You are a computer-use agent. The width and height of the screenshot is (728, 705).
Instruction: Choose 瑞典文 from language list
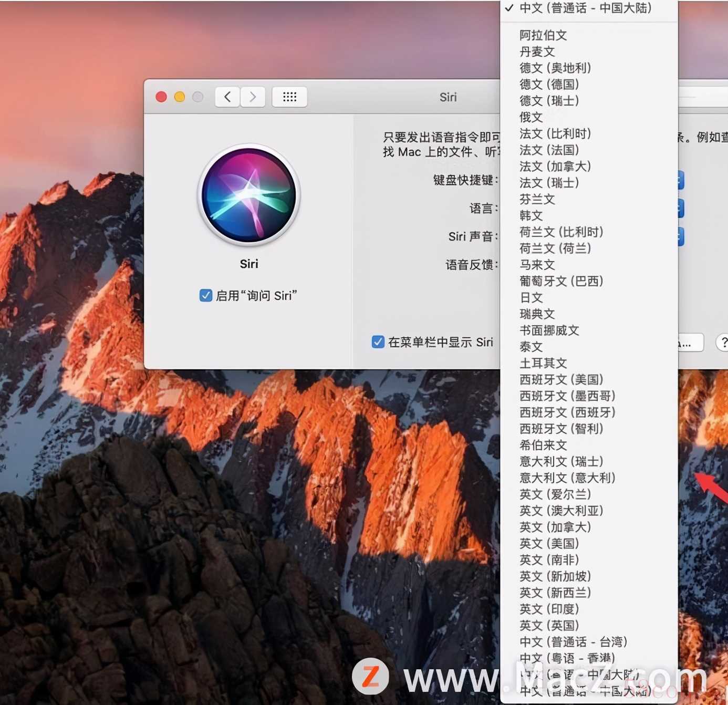[x=589, y=314]
